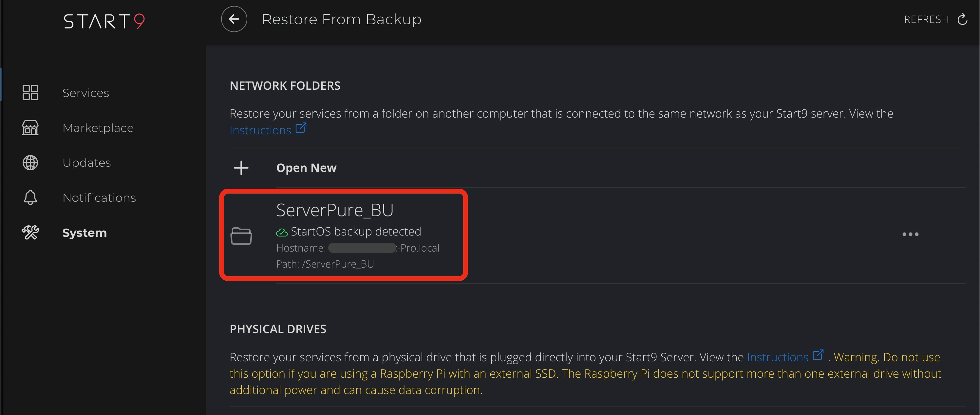This screenshot has height=415, width=980.
Task: Click the ServerPure_BU folder icon
Action: click(x=241, y=236)
